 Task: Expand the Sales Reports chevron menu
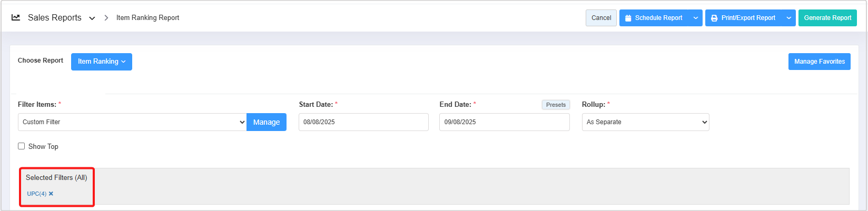click(x=92, y=18)
